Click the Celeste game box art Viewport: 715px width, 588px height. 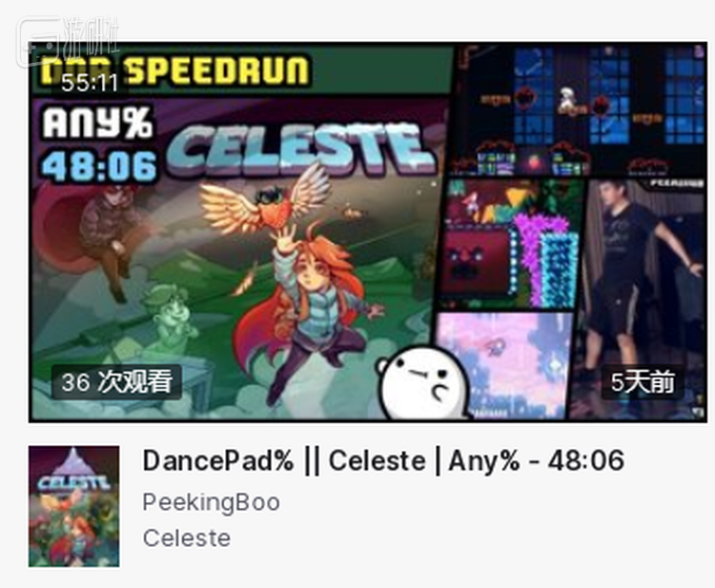click(73, 506)
